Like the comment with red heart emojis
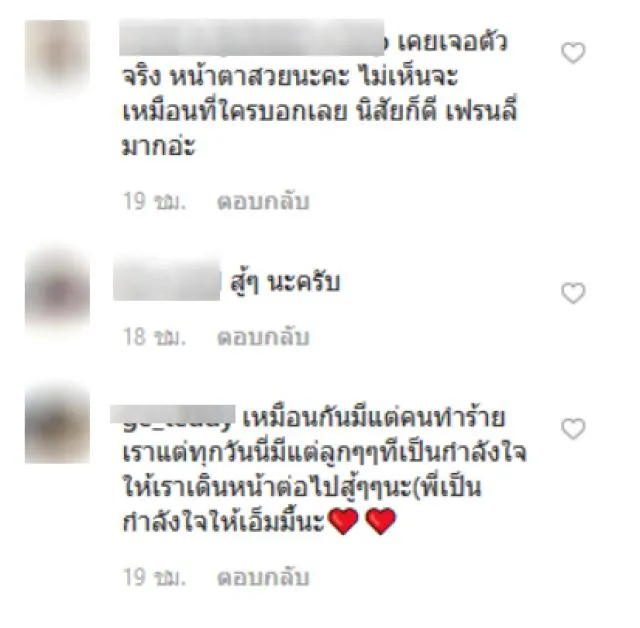Viewport: 640px width, 628px height. (x=573, y=429)
